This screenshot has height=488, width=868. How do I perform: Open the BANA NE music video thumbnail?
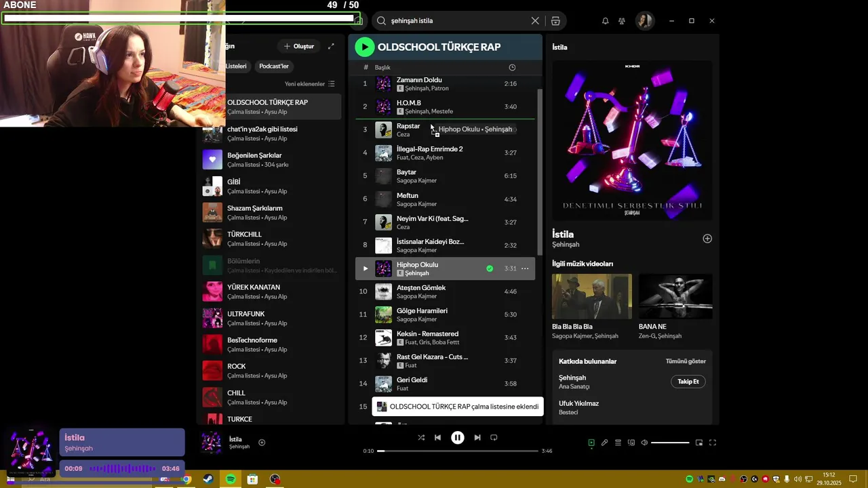[x=675, y=296]
